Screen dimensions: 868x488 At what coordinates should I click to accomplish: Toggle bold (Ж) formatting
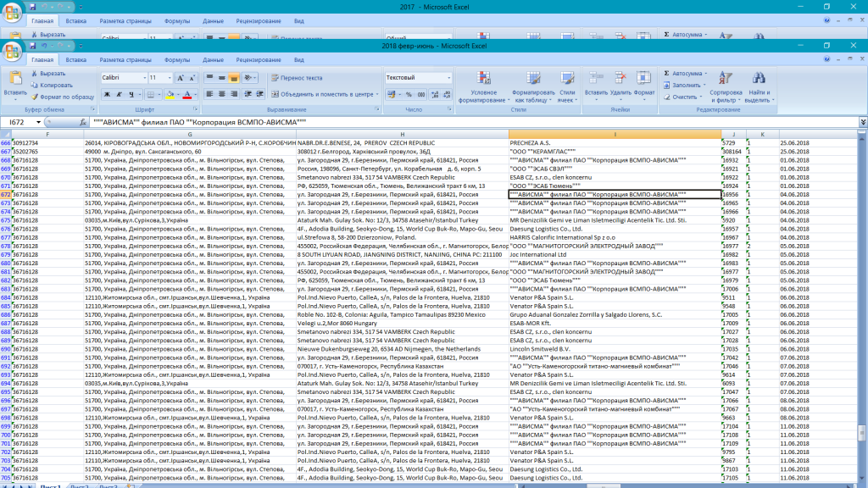(108, 95)
